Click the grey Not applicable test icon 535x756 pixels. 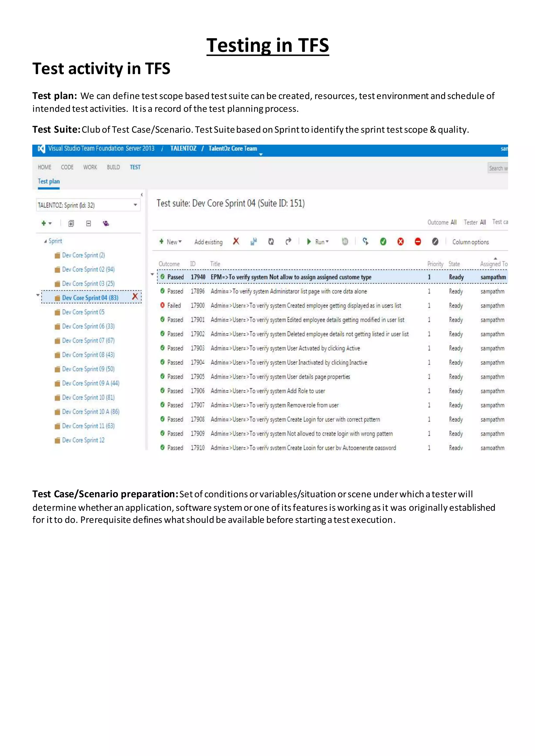coord(435,242)
